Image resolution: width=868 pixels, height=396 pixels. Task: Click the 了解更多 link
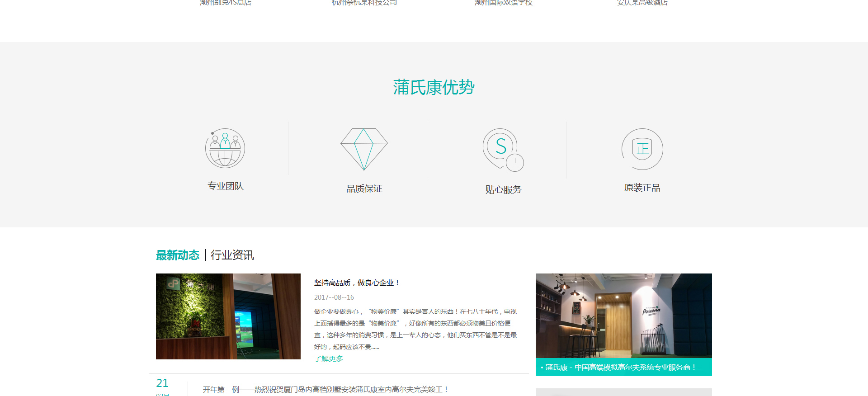coord(329,358)
